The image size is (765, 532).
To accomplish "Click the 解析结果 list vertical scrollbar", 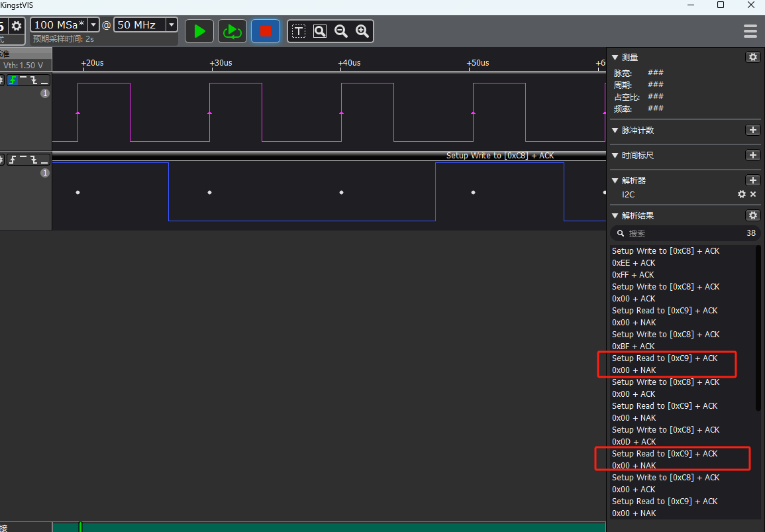I will (x=758, y=328).
